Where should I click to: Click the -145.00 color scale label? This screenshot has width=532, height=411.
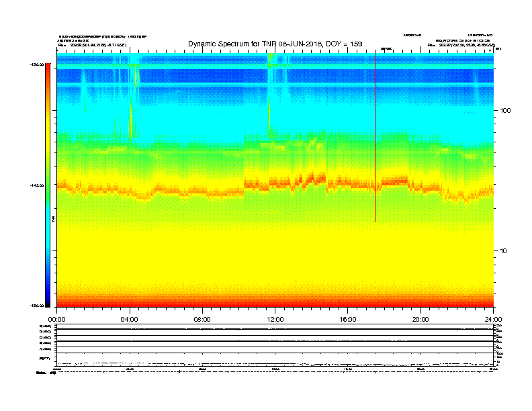tap(37, 185)
